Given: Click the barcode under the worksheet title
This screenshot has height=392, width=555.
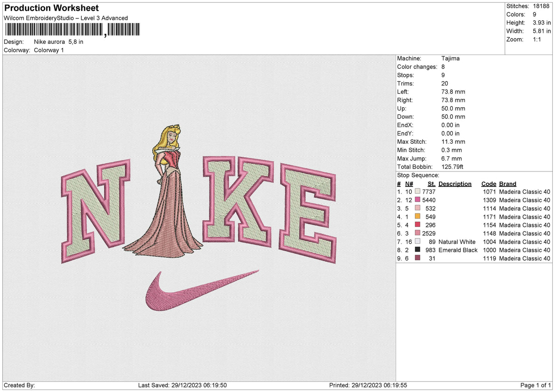Looking at the screenshot, I should 72,30.
